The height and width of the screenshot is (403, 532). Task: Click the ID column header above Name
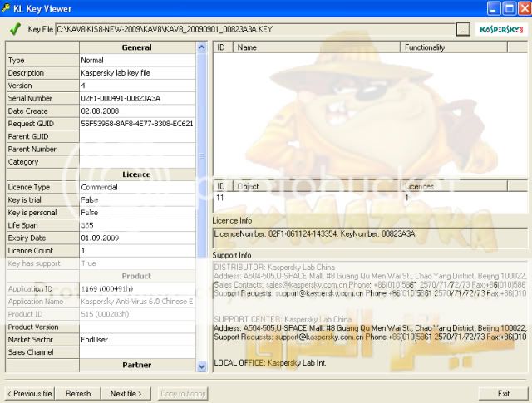(223, 47)
